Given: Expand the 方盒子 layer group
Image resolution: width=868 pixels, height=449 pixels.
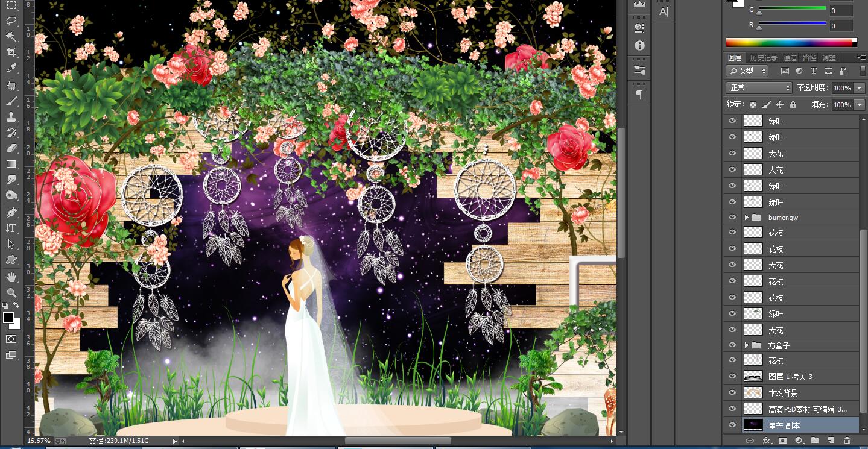Looking at the screenshot, I should [746, 345].
